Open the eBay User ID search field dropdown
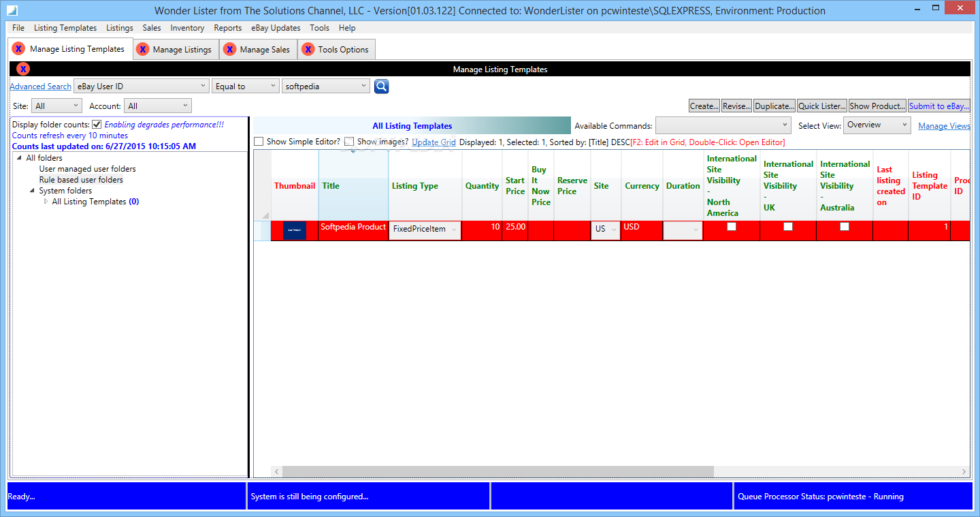Viewport: 980px width, 517px height. pos(141,87)
